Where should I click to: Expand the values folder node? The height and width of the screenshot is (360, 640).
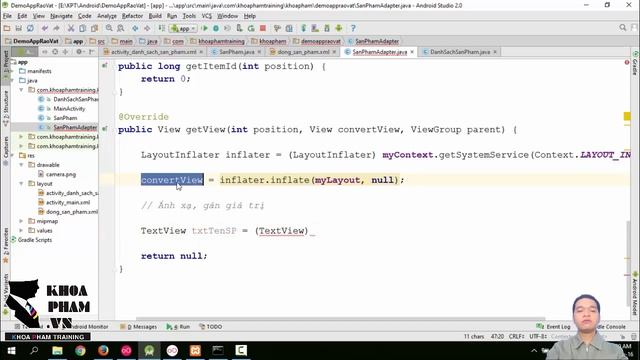pyautogui.click(x=21, y=231)
